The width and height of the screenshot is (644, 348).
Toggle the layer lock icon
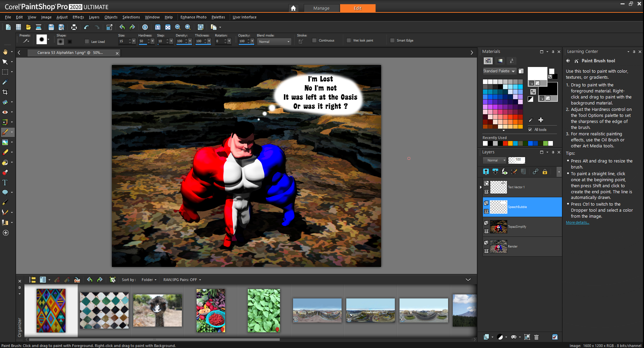[545, 172]
